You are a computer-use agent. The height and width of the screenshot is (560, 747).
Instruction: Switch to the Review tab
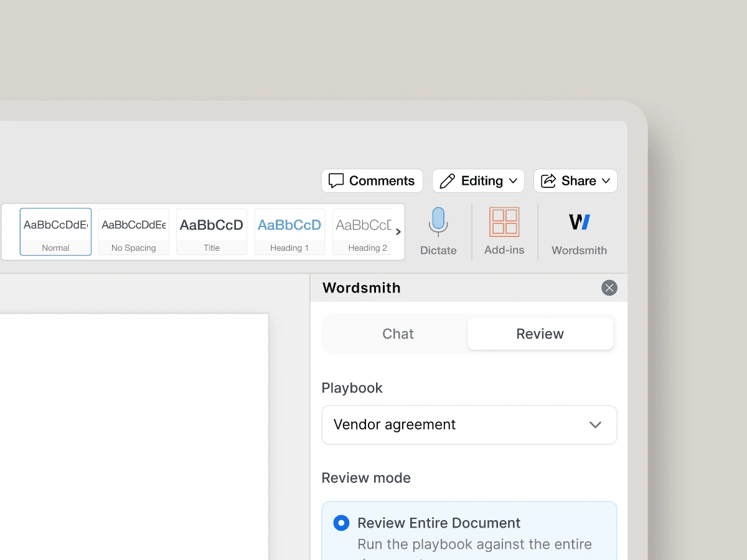[540, 334]
